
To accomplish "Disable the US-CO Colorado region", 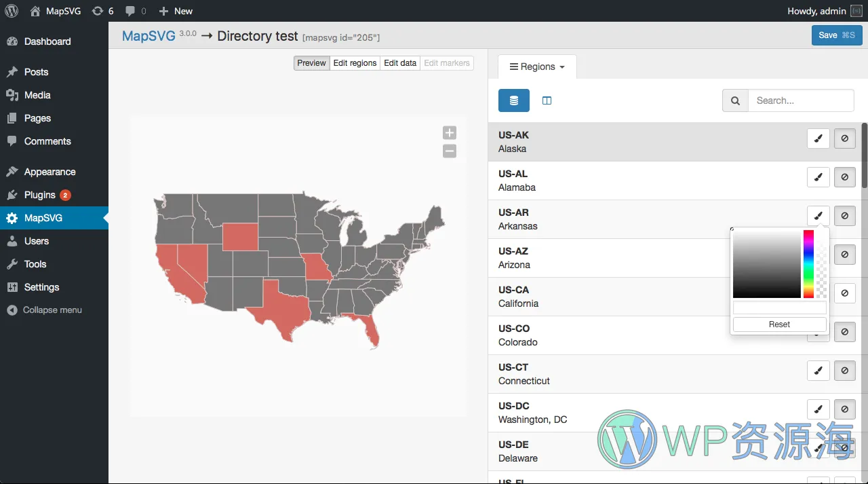I will [x=845, y=332].
